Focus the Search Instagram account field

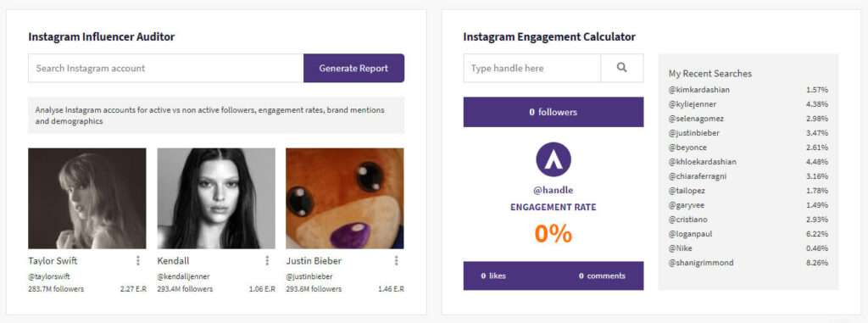point(165,68)
